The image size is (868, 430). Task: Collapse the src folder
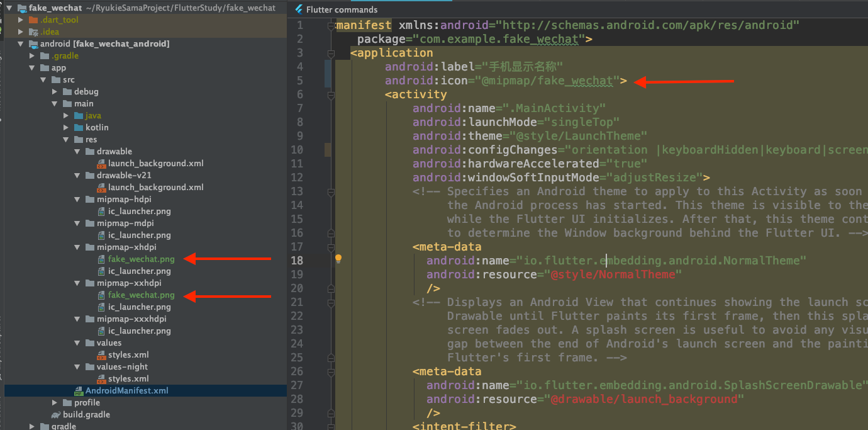pos(44,80)
